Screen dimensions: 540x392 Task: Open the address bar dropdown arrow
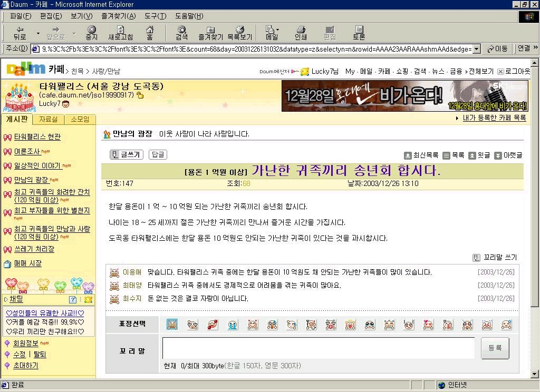[476, 49]
